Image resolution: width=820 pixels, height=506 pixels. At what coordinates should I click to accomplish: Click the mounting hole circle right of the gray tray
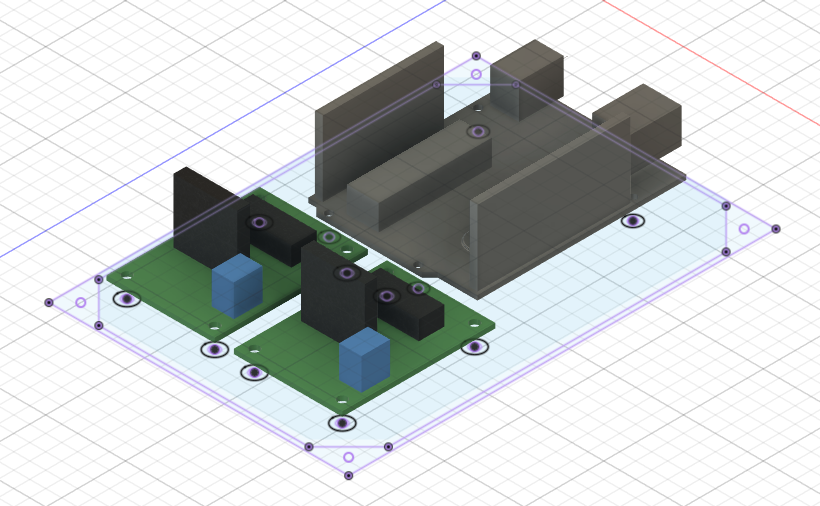tap(633, 221)
